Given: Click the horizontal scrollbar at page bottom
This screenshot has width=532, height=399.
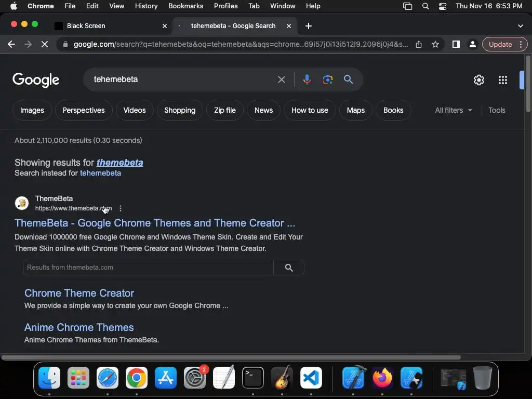Looking at the screenshot, I should point(231,357).
